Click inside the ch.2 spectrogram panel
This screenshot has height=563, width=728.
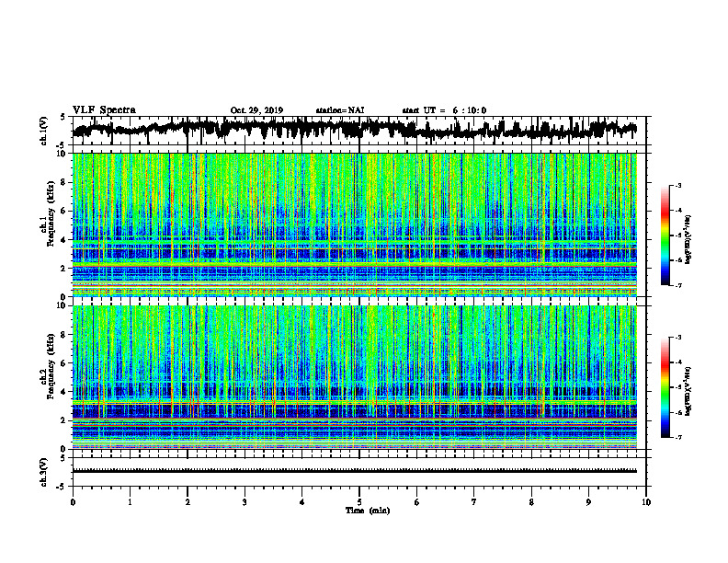pos(355,377)
